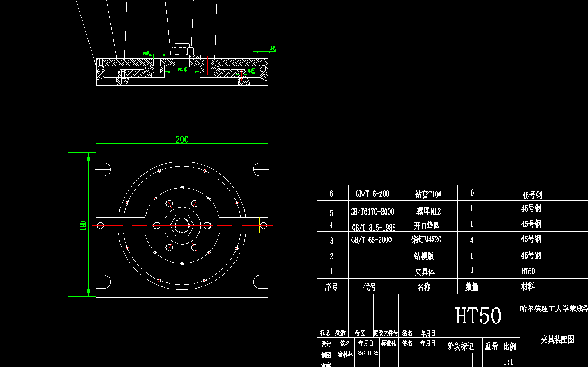This screenshot has width=588, height=367.
Task: Click the 销钉M4X20 part name
Action: pos(427,240)
